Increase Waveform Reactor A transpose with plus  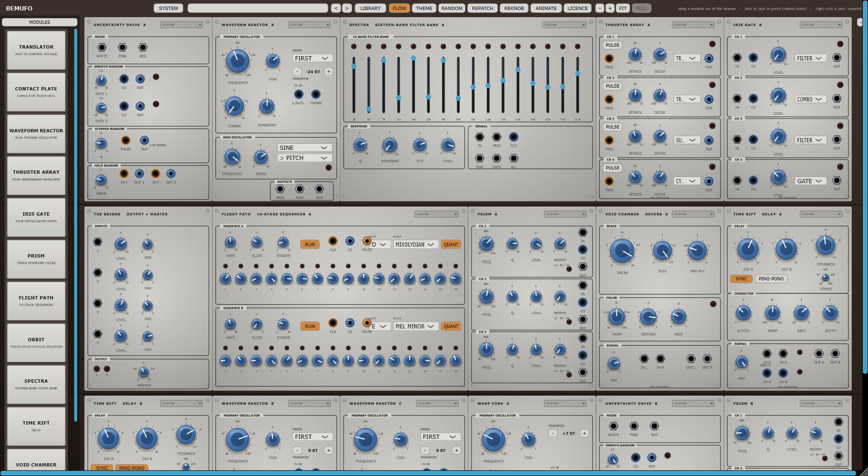(x=328, y=71)
